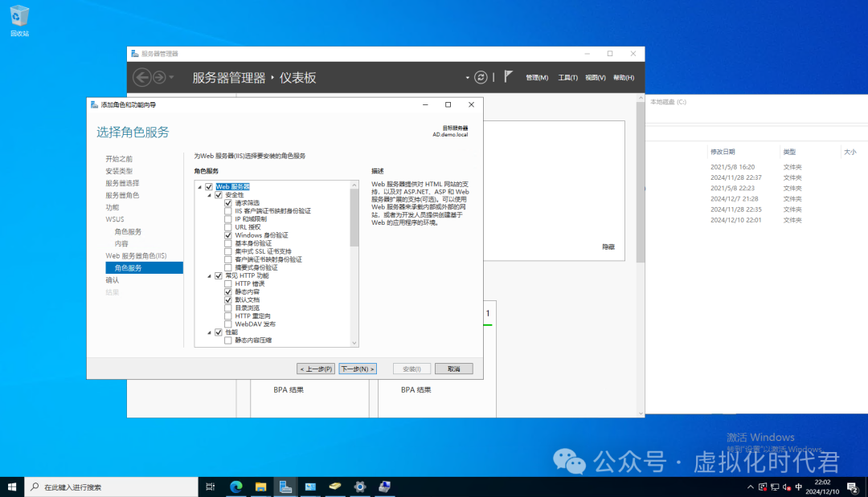Viewport: 868px width, 497px height.
Task: Click the role services list scrollbar thumb
Action: pyautogui.click(x=354, y=218)
